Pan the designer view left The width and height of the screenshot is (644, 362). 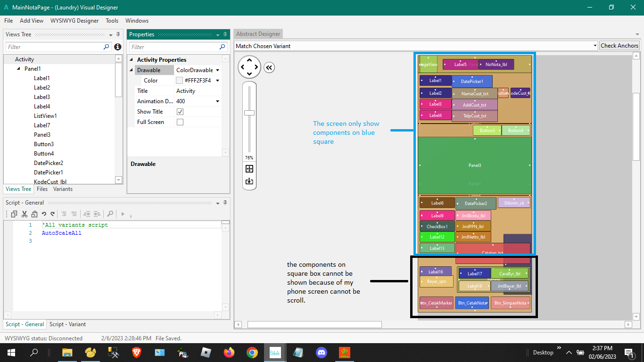tap(242, 67)
